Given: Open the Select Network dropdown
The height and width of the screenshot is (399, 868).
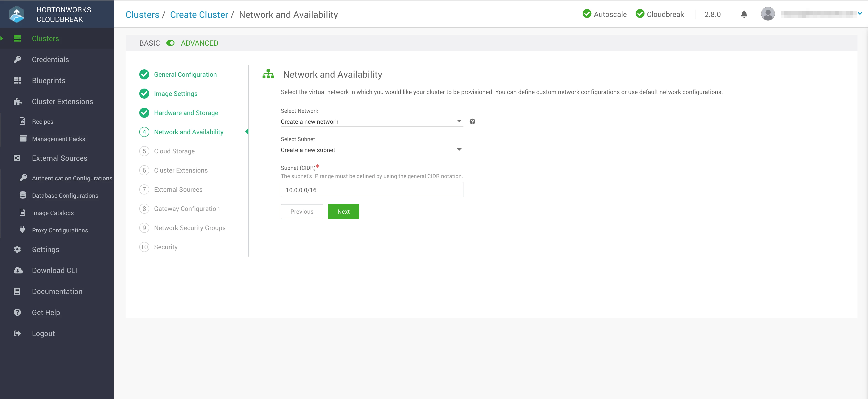Looking at the screenshot, I should (372, 122).
